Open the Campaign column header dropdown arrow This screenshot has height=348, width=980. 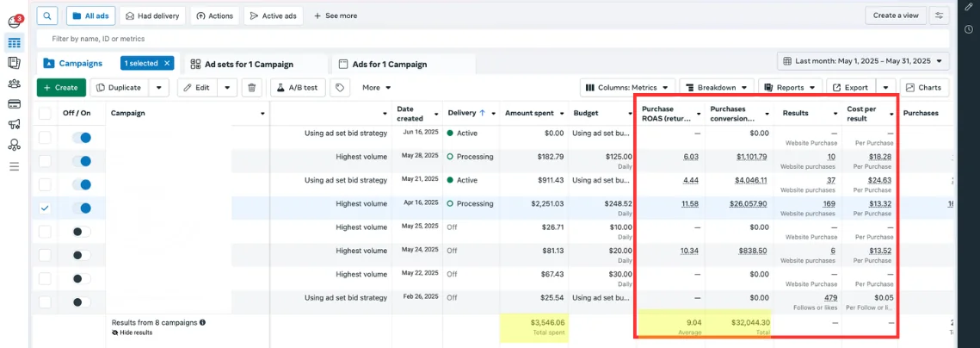[x=262, y=114]
